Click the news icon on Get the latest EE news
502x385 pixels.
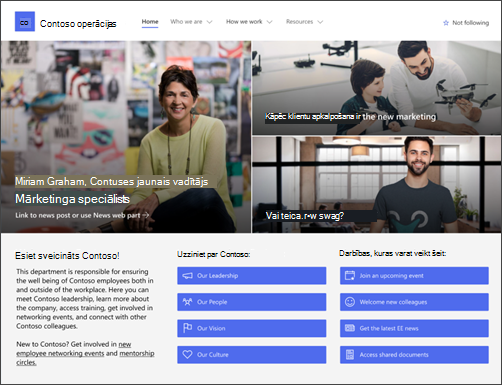[350, 328]
